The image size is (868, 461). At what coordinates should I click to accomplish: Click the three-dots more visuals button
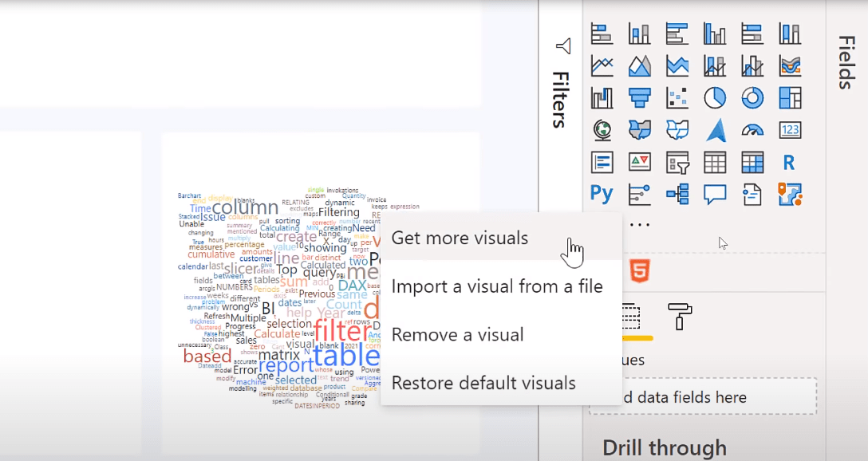click(639, 225)
